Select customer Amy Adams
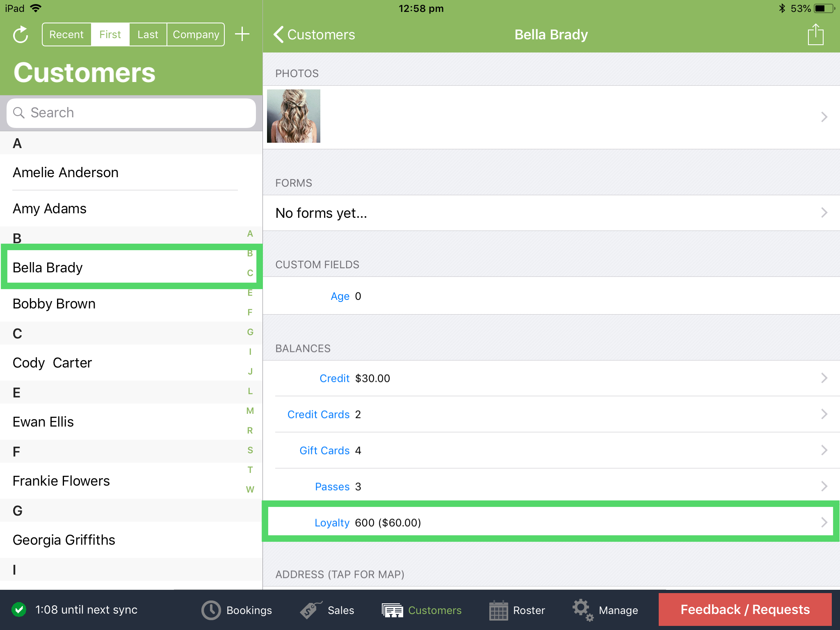Screen dimensions: 840x630 click(131, 208)
